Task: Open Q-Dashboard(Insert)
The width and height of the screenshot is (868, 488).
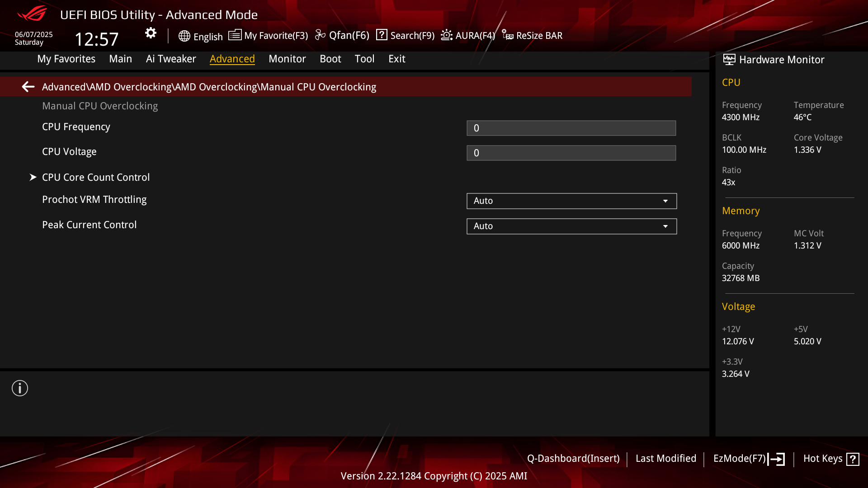Action: (573, 459)
